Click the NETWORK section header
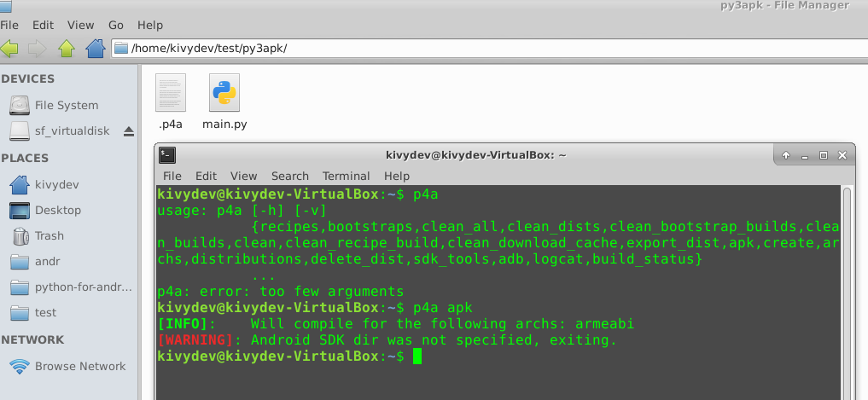Image resolution: width=868 pixels, height=400 pixels. 32,339
